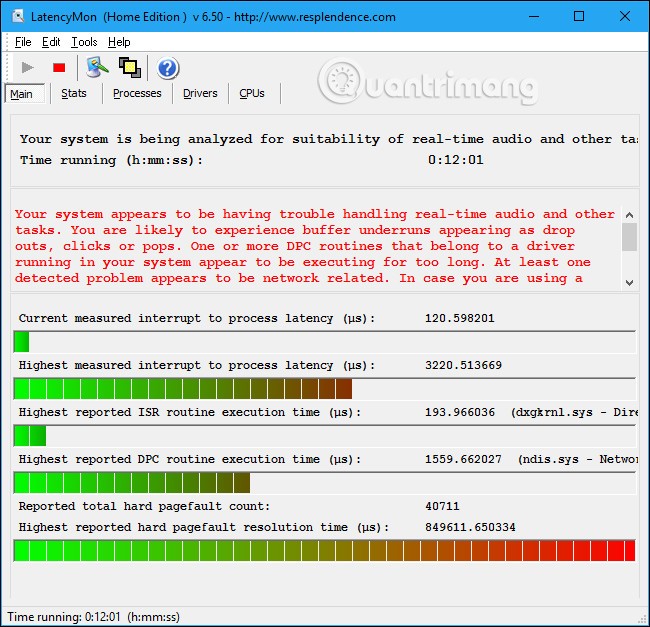
Task: Switch to the Main tab
Action: click(22, 94)
